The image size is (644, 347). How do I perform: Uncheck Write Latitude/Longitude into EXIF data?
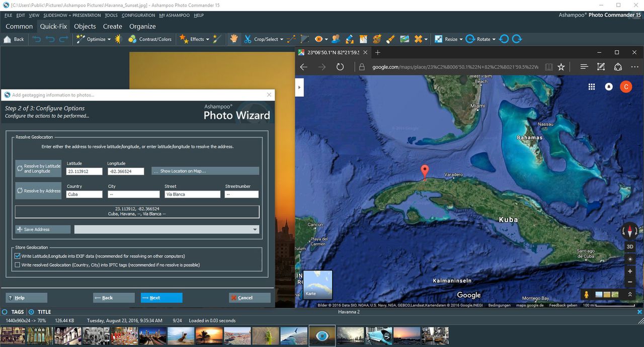click(18, 256)
